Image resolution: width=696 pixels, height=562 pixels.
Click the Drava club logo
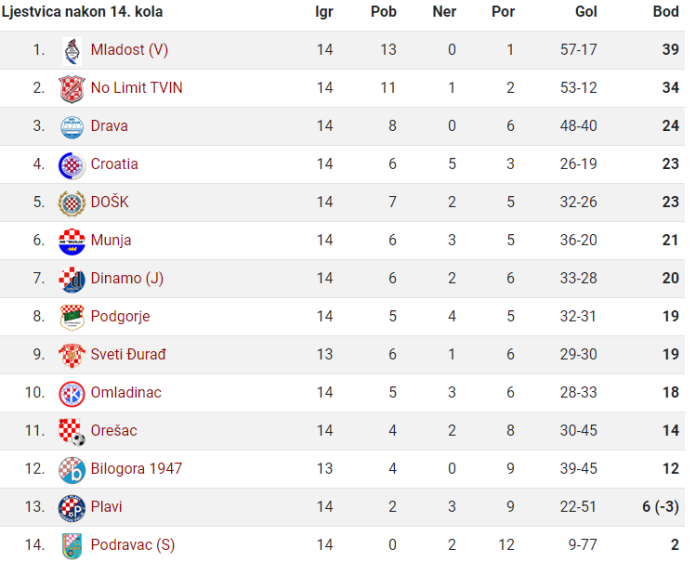click(x=72, y=127)
